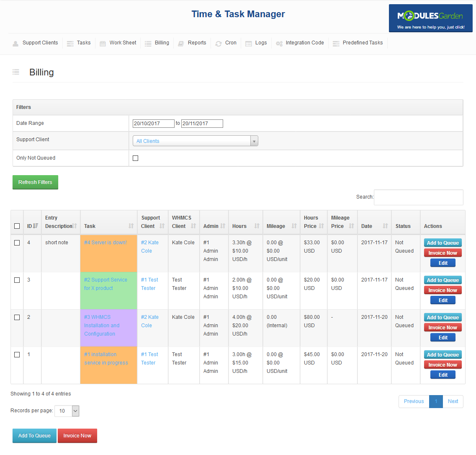
Task: Click the ModulesGarden logo banner
Action: coord(430,18)
